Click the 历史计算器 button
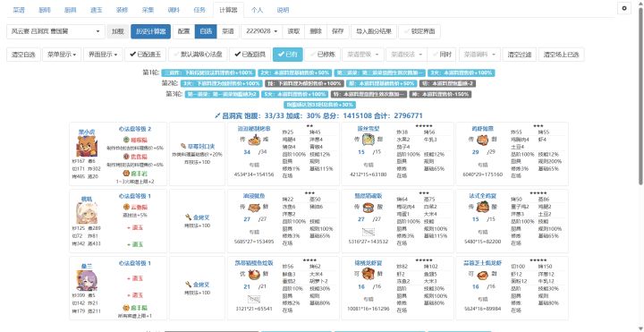The height and width of the screenshot is (332, 644). [151, 31]
